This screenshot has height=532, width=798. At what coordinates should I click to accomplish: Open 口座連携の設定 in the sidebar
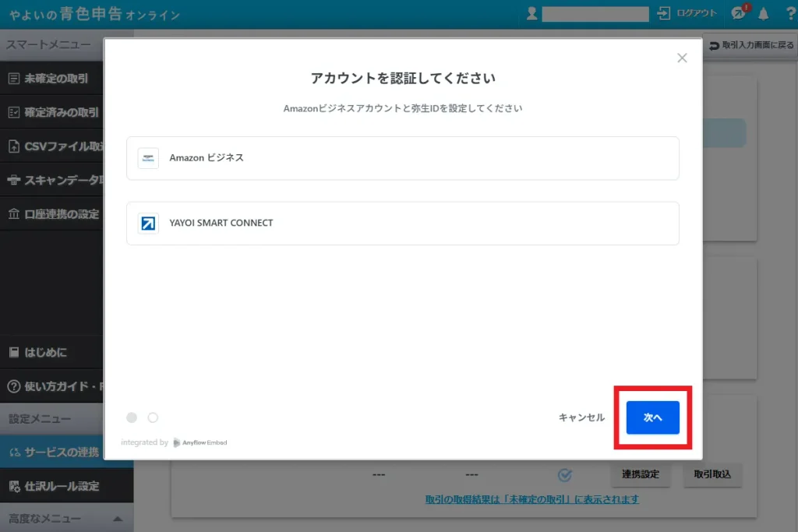point(51,214)
